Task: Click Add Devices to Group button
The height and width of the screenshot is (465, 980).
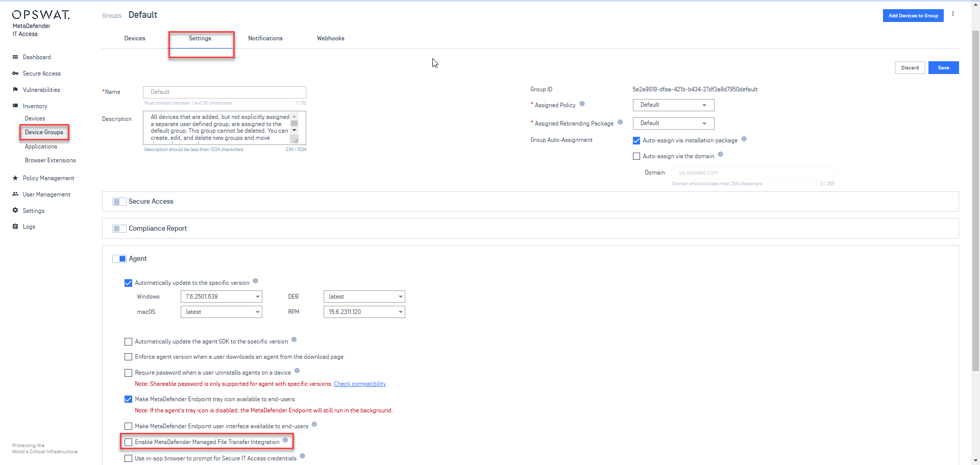Action: [913, 16]
